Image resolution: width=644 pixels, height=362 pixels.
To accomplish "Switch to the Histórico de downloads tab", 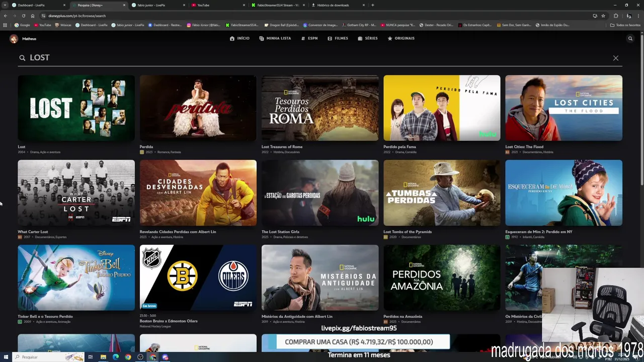I will [x=338, y=5].
